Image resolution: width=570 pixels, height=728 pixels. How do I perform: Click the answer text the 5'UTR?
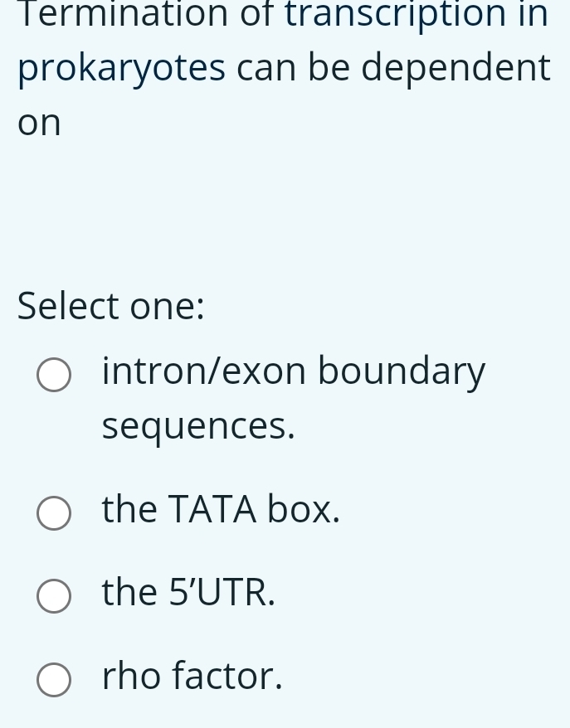pyautogui.click(x=188, y=591)
